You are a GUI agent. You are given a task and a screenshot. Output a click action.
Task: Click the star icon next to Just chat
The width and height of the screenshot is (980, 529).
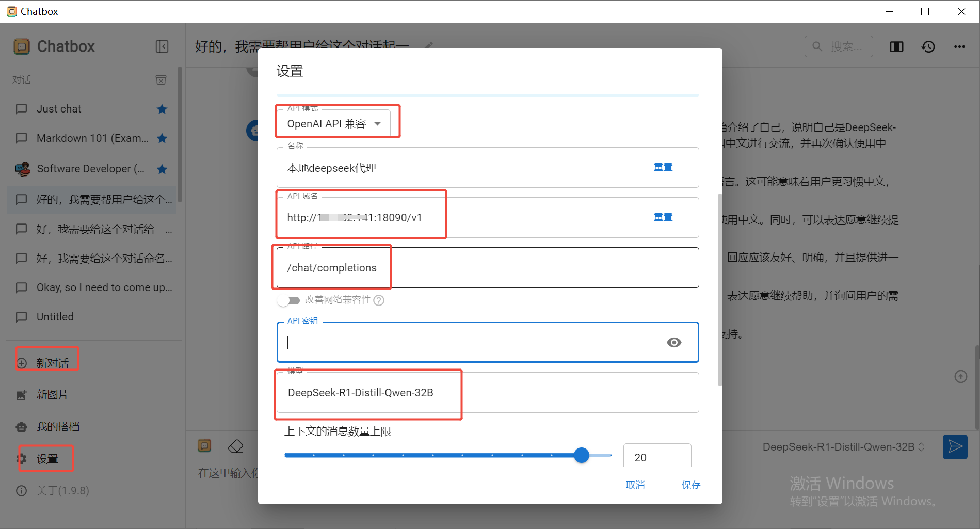coord(162,109)
